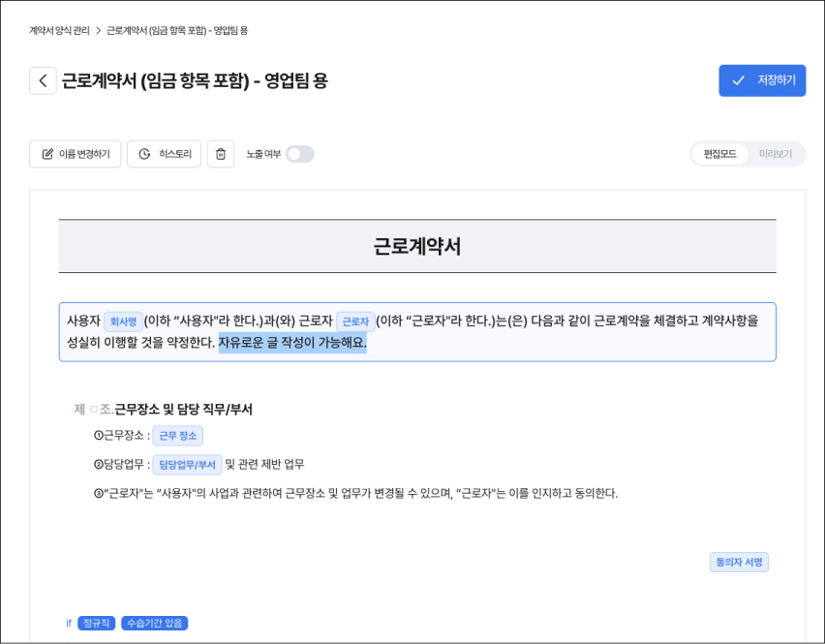825x644 pixels.
Task: Click the 근무장소 및 담당 직무/부서 section heading
Action: point(183,409)
